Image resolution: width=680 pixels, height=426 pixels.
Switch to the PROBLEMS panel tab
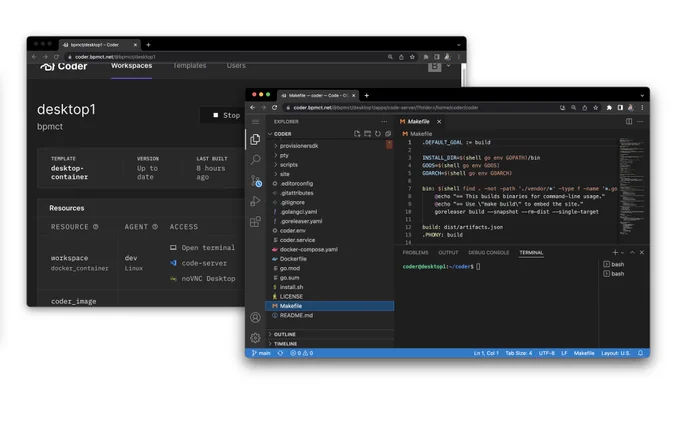pyautogui.click(x=415, y=252)
